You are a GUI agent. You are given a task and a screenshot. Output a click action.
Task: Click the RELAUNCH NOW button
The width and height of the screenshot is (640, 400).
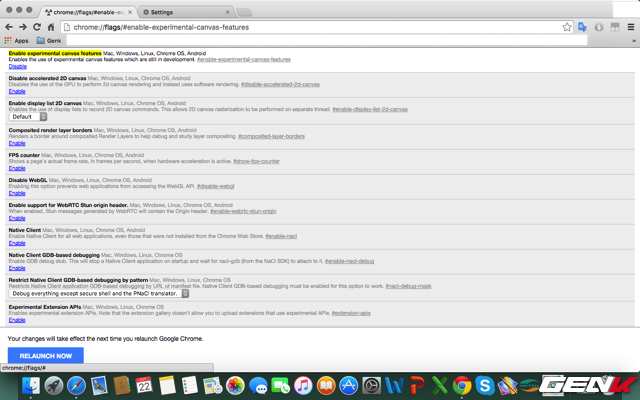45,355
